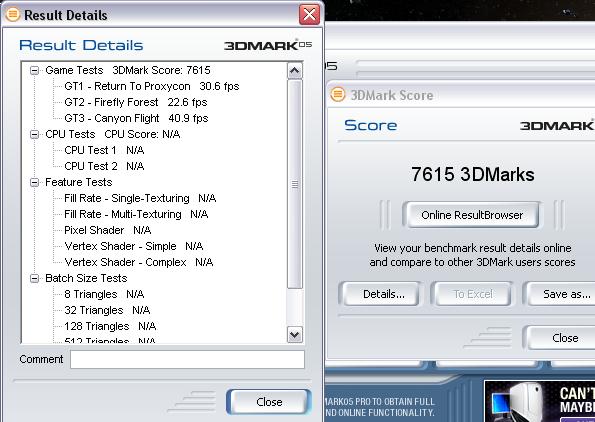The image size is (595, 422).
Task: Click the 3DMark05 logo in Result Details
Action: [x=268, y=45]
